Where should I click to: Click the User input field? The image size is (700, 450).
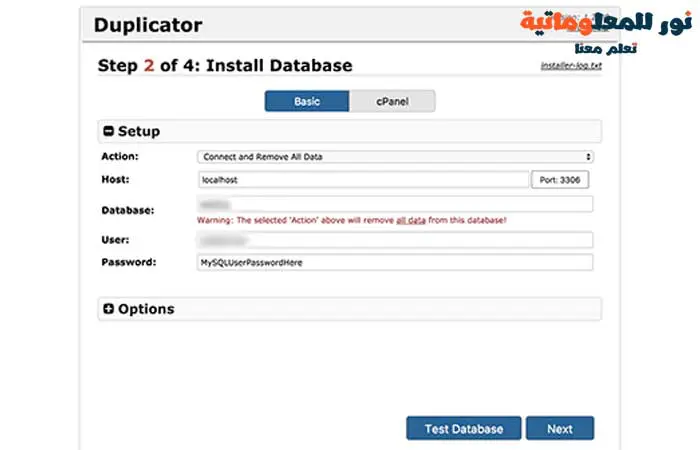tap(395, 240)
